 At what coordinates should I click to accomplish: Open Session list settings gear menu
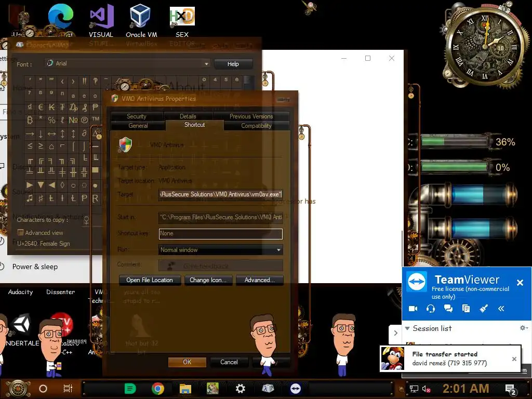[524, 328]
